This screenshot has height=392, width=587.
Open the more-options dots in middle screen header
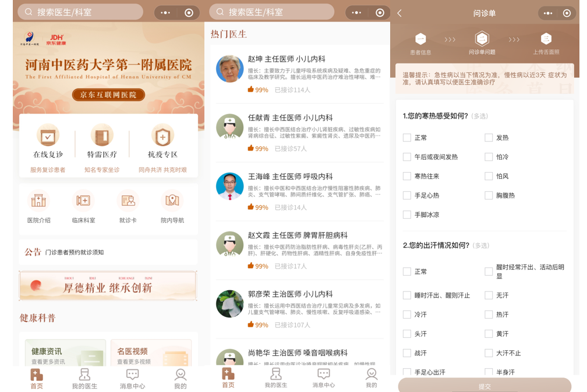coord(356,13)
